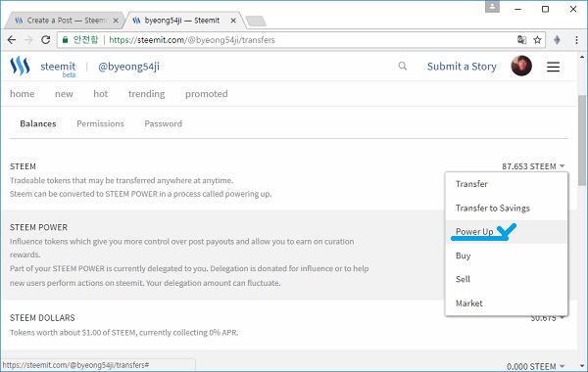
Task: Open Chrome three-dot menu
Action: click(576, 40)
